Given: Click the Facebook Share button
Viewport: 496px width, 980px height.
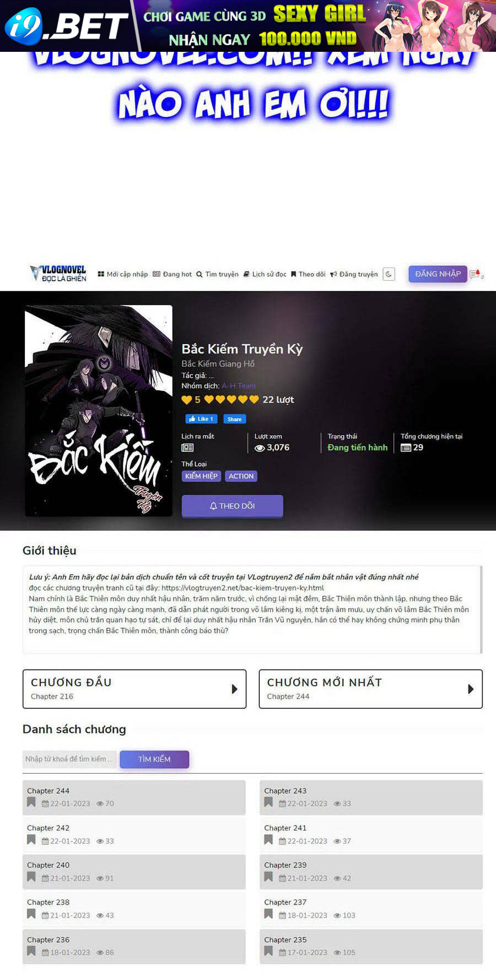Looking at the screenshot, I should (x=234, y=419).
